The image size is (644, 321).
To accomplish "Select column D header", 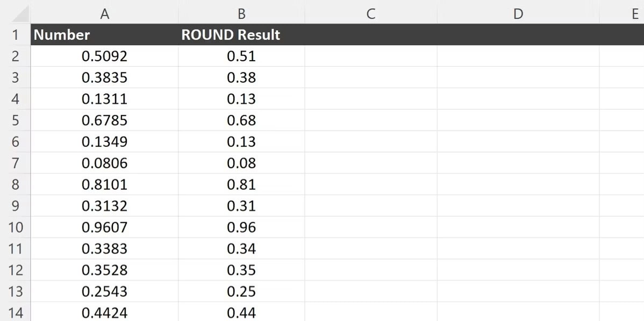I will (x=518, y=14).
